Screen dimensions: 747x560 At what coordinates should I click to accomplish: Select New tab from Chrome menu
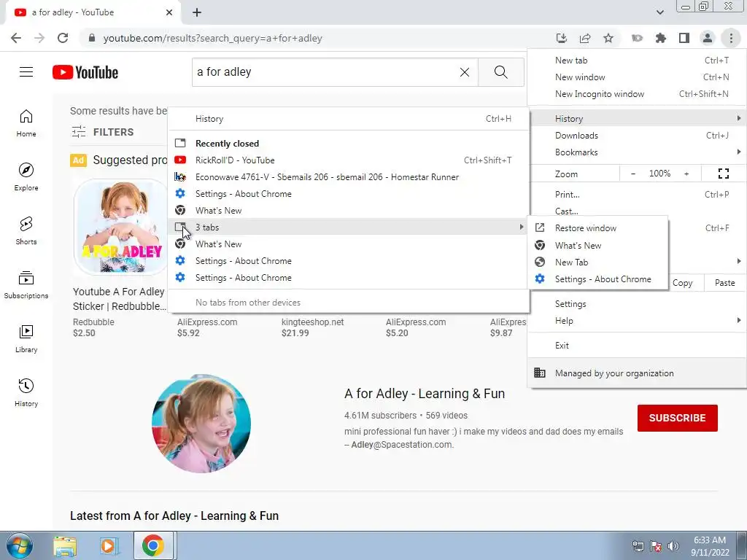pyautogui.click(x=636, y=61)
